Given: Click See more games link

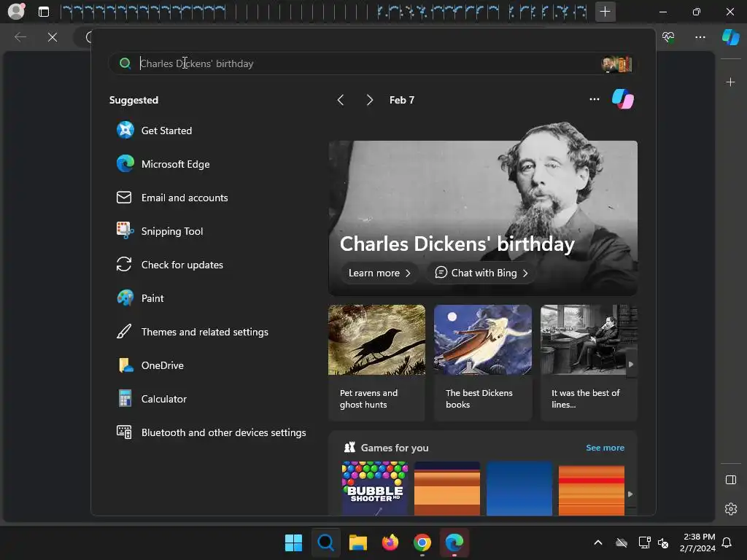Looking at the screenshot, I should point(605,448).
